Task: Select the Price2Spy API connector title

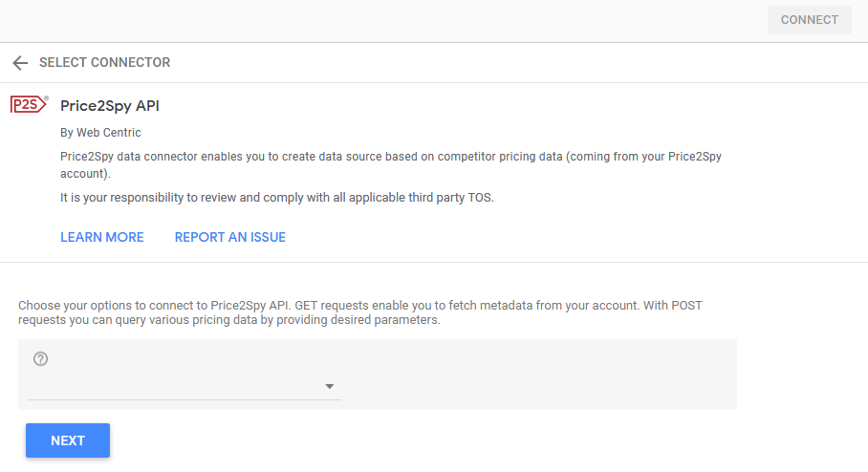Action: point(110,106)
